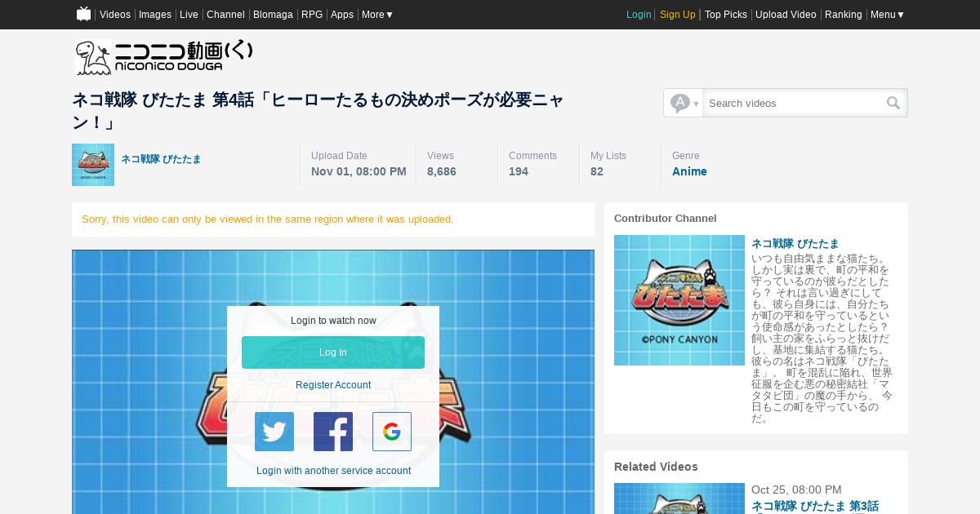The height and width of the screenshot is (514, 980).
Task: Open Videos in the top navigation
Action: [115, 15]
